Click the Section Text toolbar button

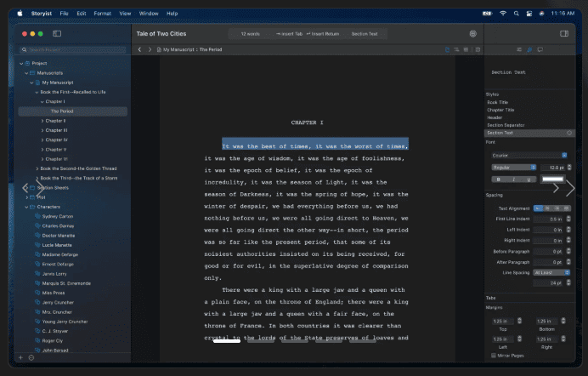click(x=365, y=34)
